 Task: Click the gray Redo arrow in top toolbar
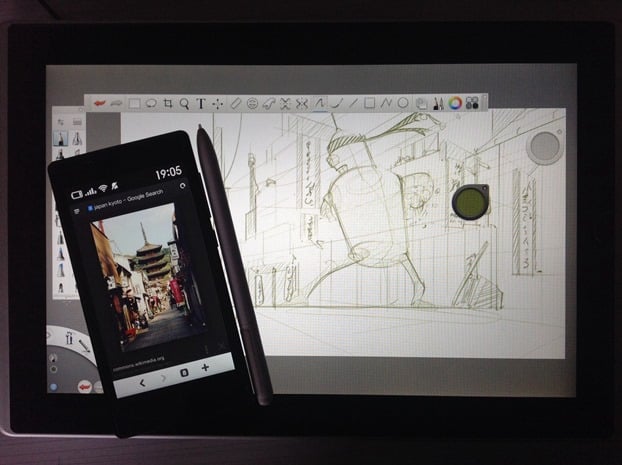[116, 104]
